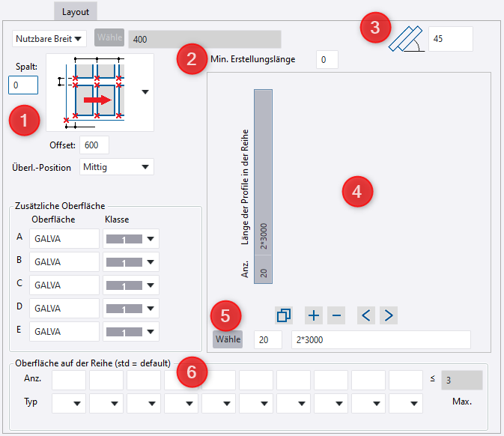
Task: Click the 400 width field
Action: (x=204, y=39)
